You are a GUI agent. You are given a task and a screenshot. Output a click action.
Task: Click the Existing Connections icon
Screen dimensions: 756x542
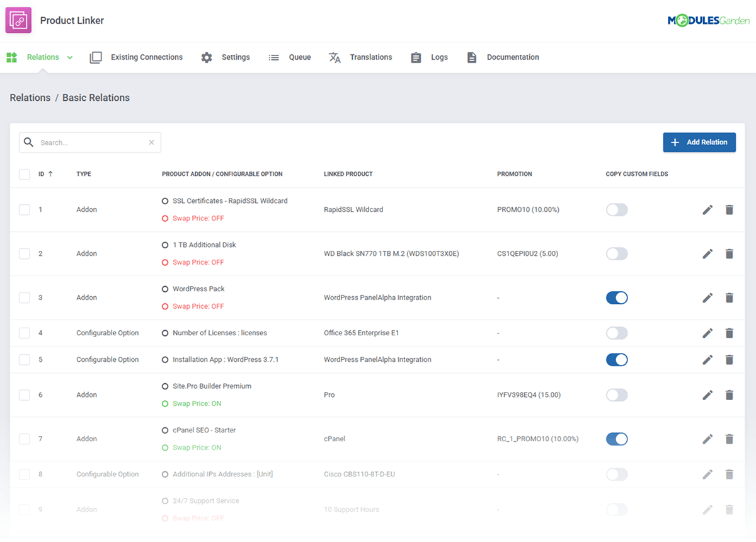point(96,57)
